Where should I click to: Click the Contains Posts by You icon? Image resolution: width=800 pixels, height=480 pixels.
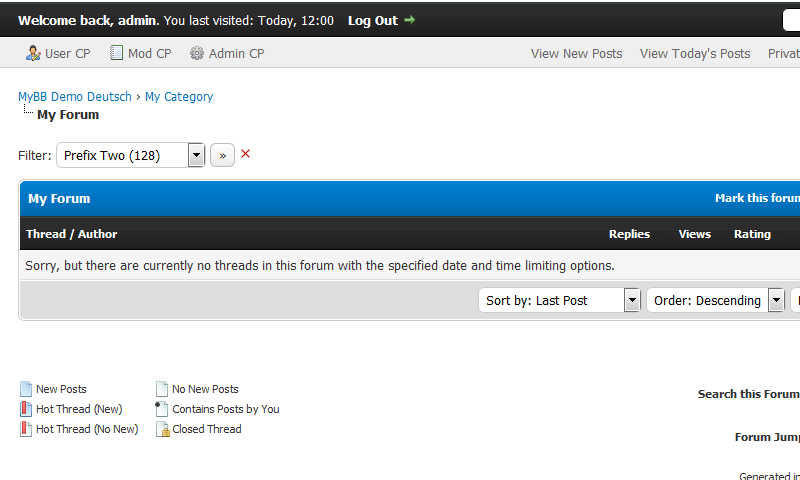162,409
